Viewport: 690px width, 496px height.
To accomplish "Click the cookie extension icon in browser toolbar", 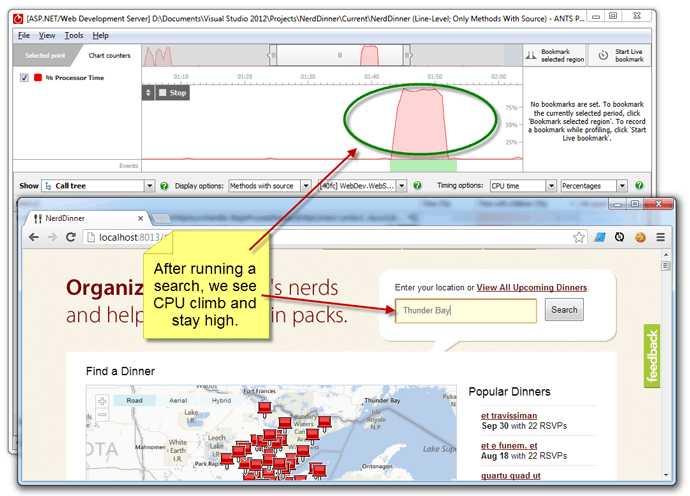I will 639,237.
